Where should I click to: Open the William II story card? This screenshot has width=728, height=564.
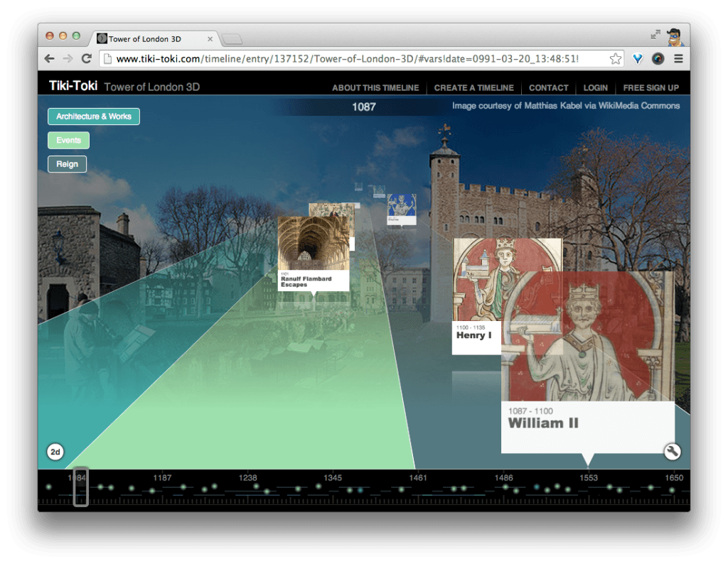587,362
